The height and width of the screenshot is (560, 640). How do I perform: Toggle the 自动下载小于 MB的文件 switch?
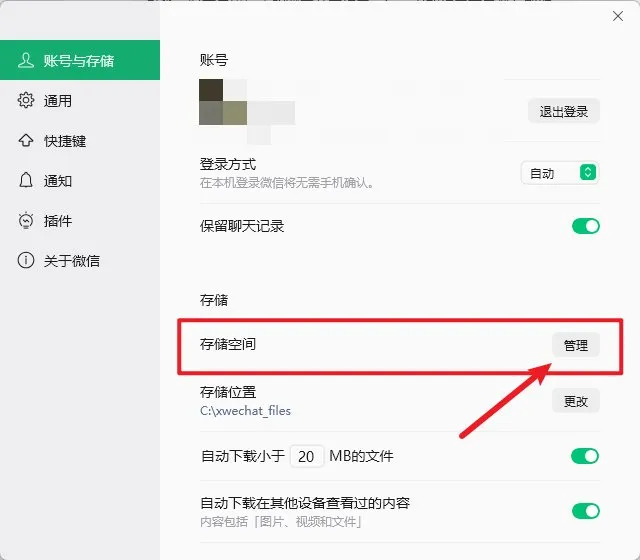(585, 456)
